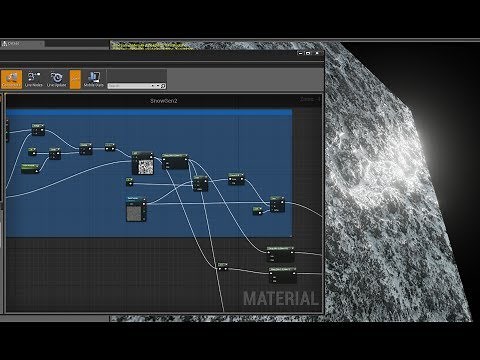Click the blue comment box header bar

149,112
